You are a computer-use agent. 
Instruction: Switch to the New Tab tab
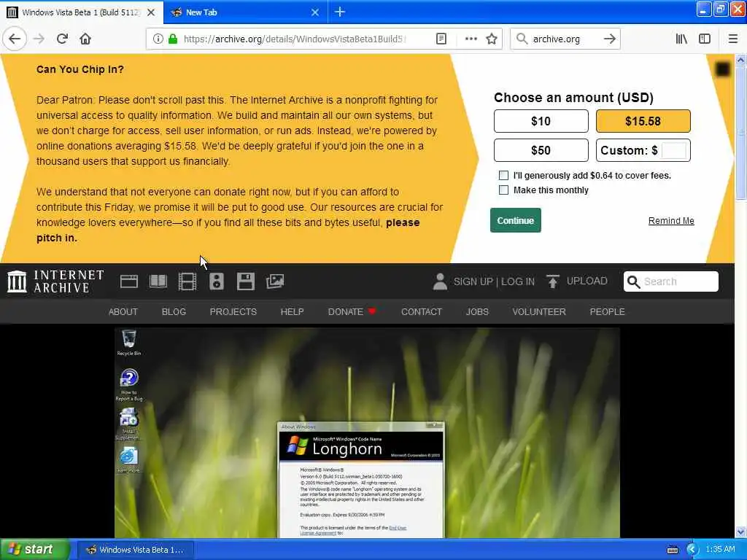(x=245, y=12)
